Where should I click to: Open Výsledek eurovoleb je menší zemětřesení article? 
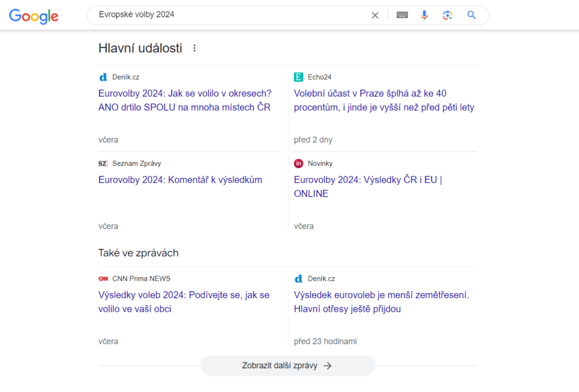click(x=382, y=302)
